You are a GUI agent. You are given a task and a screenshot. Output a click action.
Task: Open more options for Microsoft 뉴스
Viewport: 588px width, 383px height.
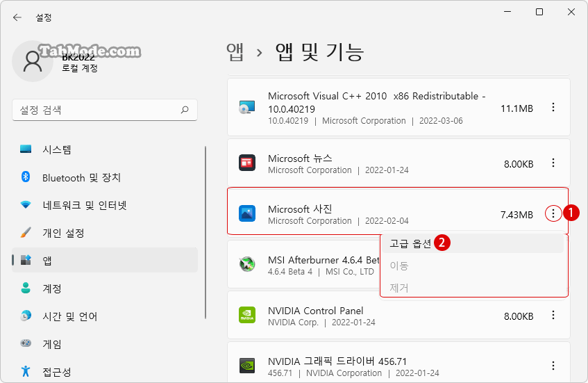pos(553,163)
